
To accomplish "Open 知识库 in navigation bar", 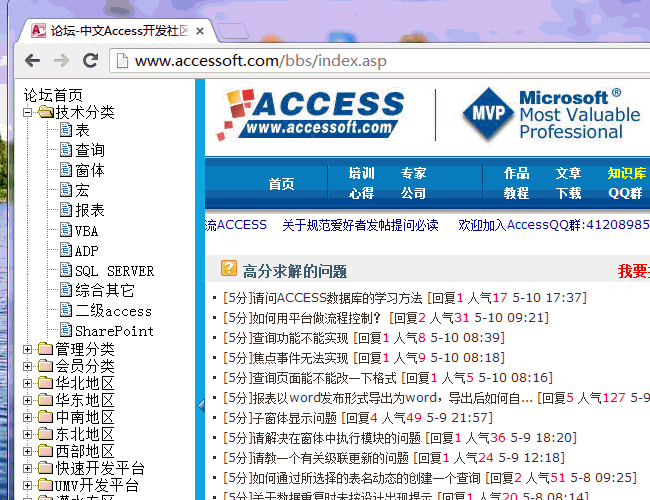I will click(x=627, y=173).
